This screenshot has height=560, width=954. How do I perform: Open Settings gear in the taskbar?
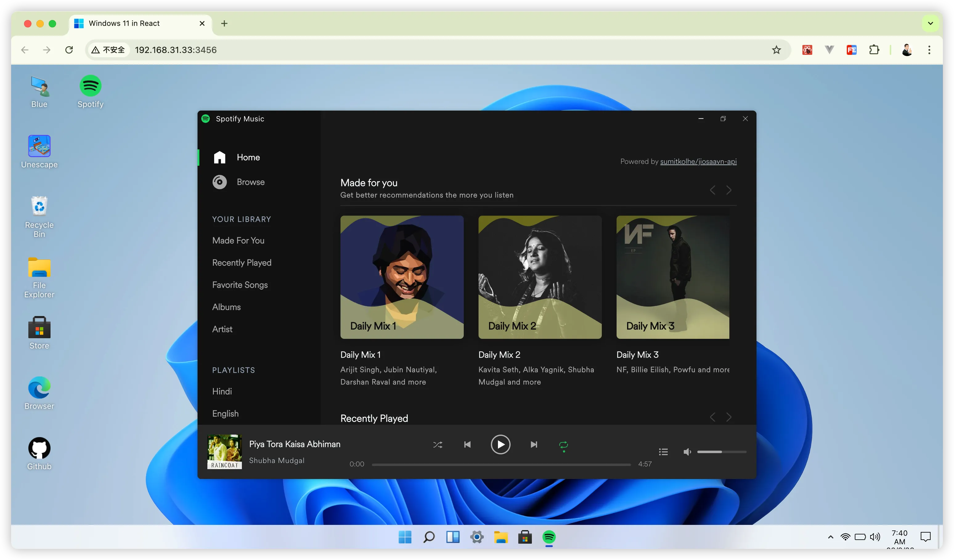[x=477, y=537]
